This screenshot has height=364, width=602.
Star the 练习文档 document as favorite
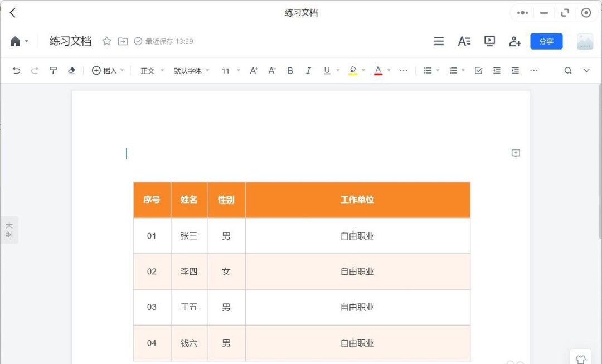pos(106,41)
